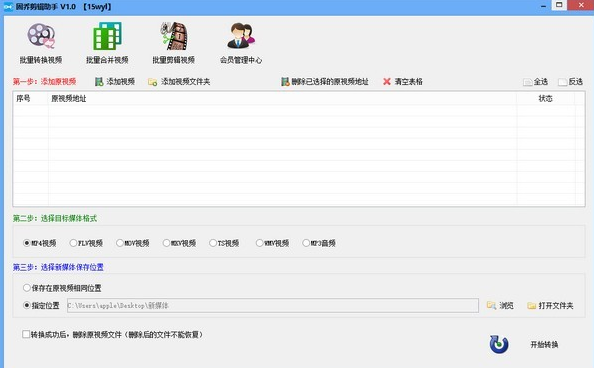This screenshot has height=368, width=594.
Task: Click 打开文件夹 open folder button
Action: click(x=550, y=305)
